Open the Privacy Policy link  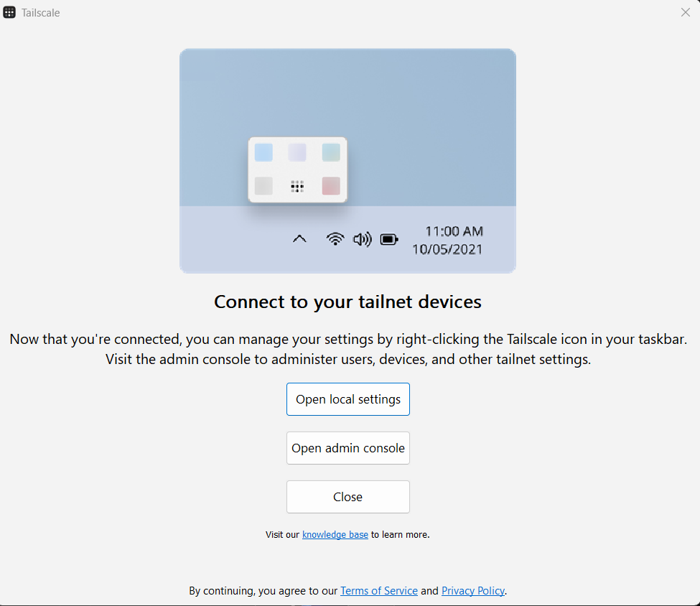pyautogui.click(x=473, y=591)
